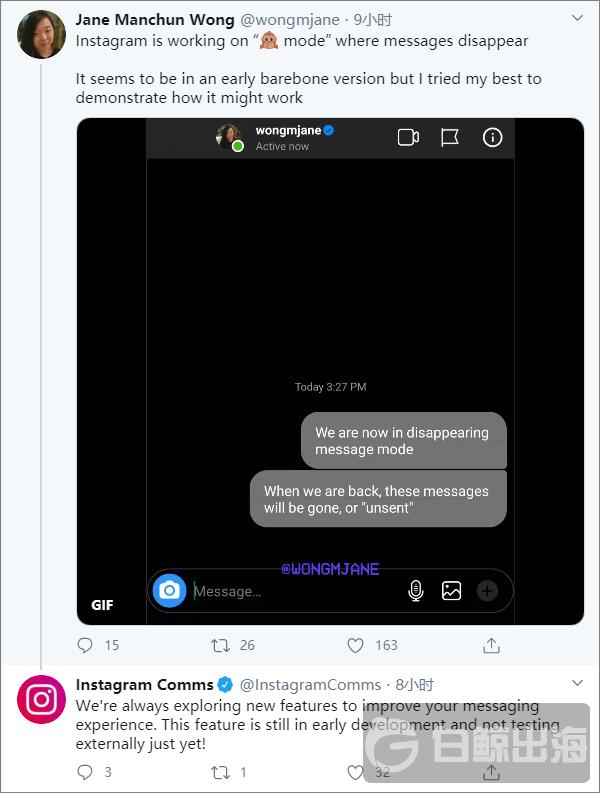Open Instagram Comms profile name link
The width and height of the screenshot is (600, 793).
click(144, 685)
